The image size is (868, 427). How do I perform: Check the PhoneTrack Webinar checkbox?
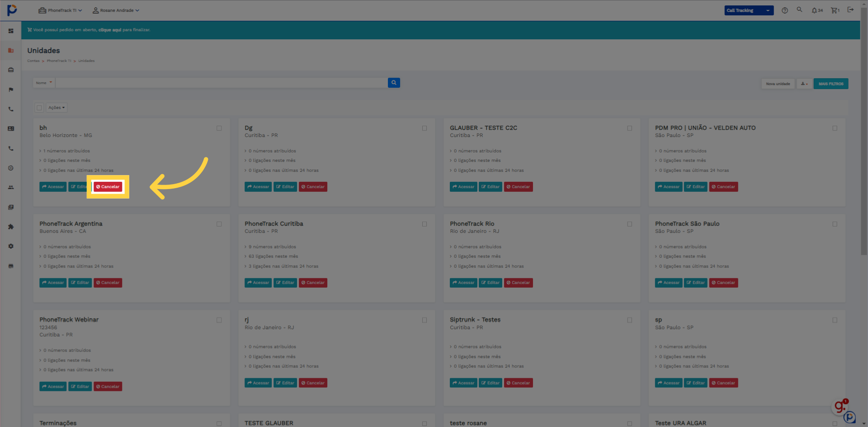pyautogui.click(x=219, y=320)
